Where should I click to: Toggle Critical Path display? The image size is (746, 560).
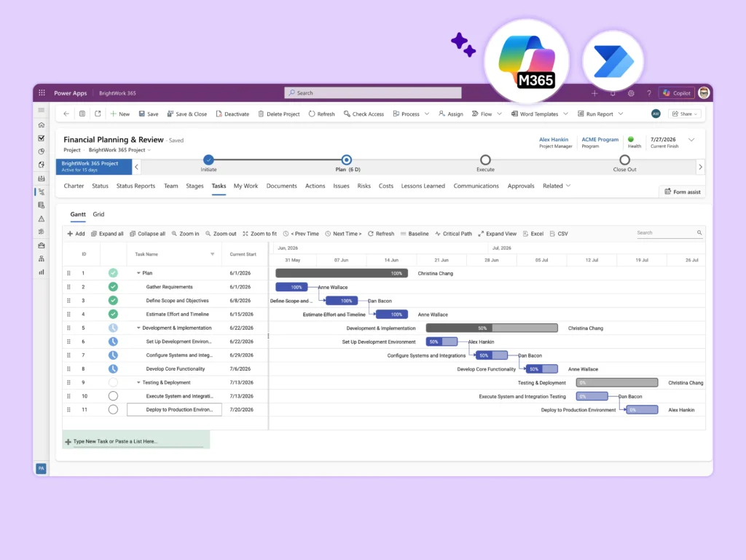[453, 234]
